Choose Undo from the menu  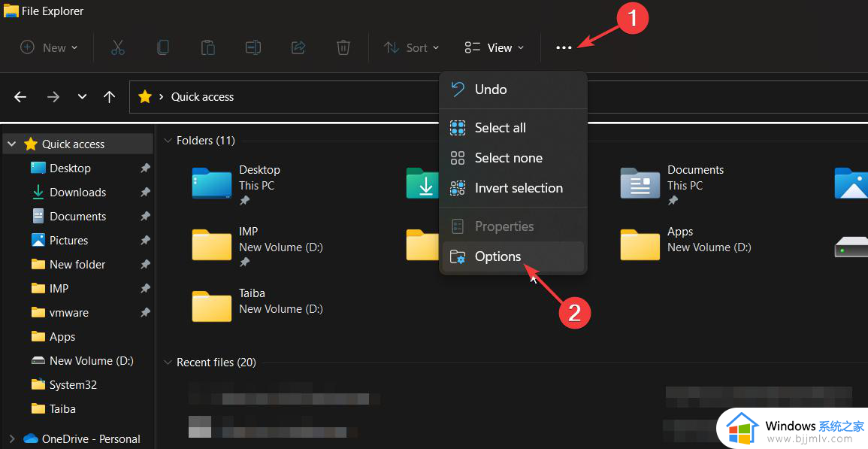coord(513,89)
